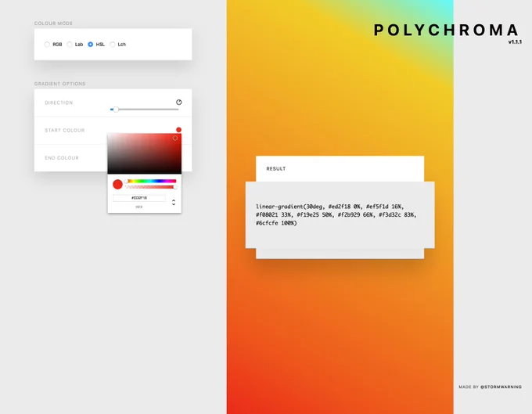Click the hex colour input field
Screen dimensions: 532x414
tap(139, 198)
